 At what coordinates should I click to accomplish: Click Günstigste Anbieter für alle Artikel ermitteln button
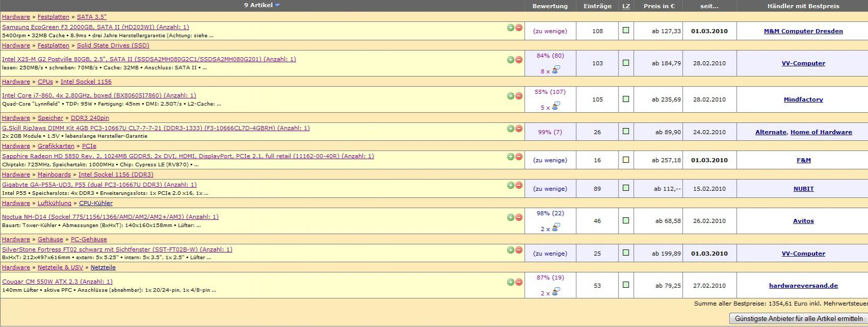tap(799, 318)
